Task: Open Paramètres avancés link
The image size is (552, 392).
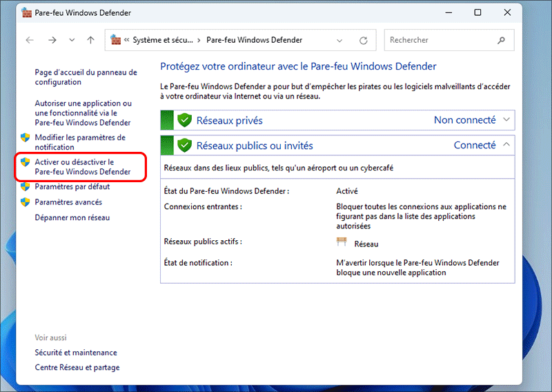Action: click(x=68, y=202)
